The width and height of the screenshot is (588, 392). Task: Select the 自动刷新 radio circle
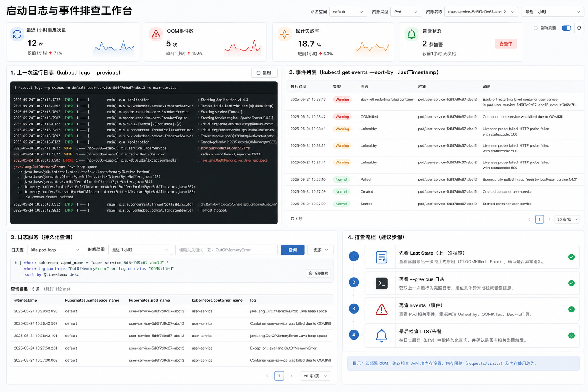(536, 28)
